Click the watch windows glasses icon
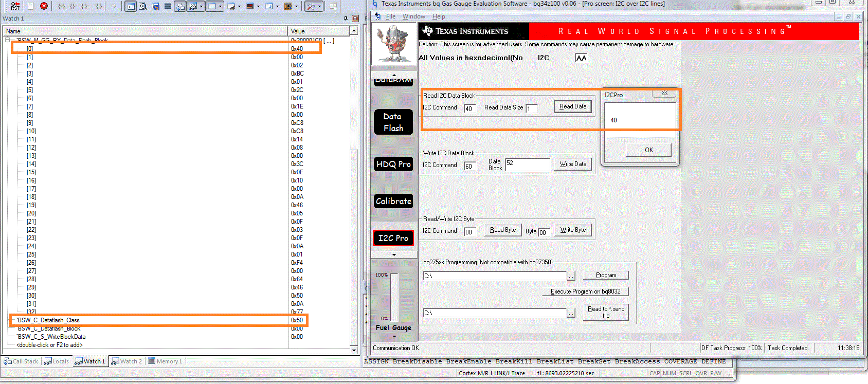The height and width of the screenshot is (384, 868). tap(192, 6)
